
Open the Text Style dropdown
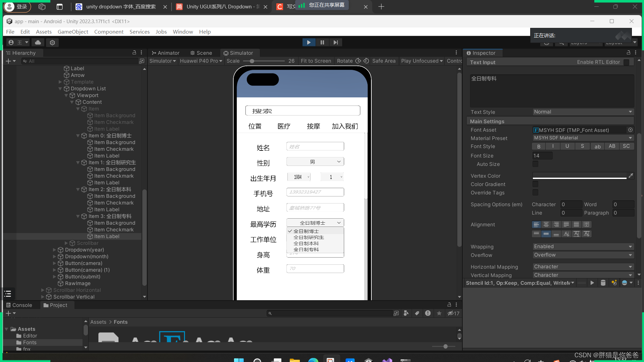pos(583,112)
